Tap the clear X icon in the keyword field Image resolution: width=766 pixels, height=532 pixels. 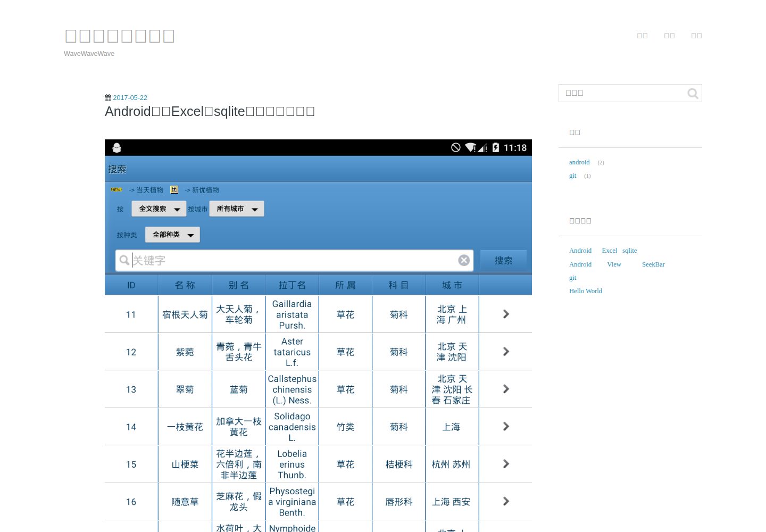(x=464, y=260)
